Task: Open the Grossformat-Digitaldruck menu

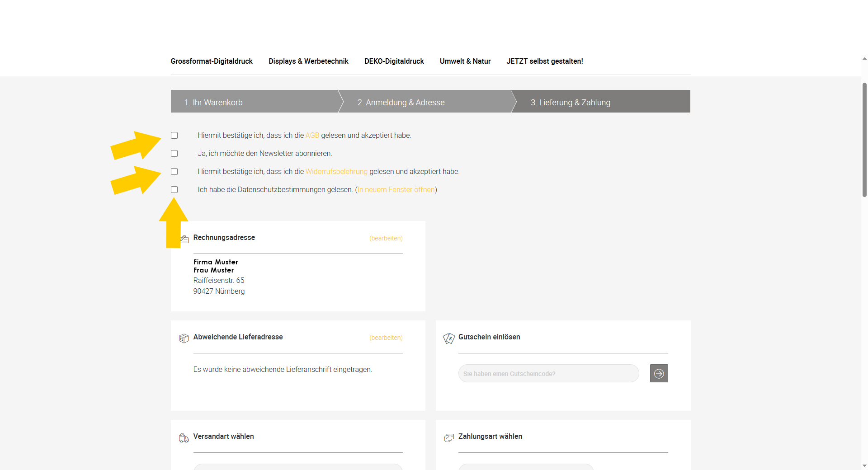Action: click(211, 61)
